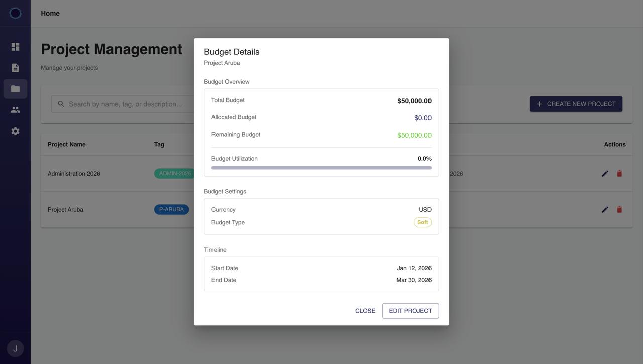The height and width of the screenshot is (364, 643).
Task: Click the 0.0% utilization value
Action: click(x=424, y=158)
